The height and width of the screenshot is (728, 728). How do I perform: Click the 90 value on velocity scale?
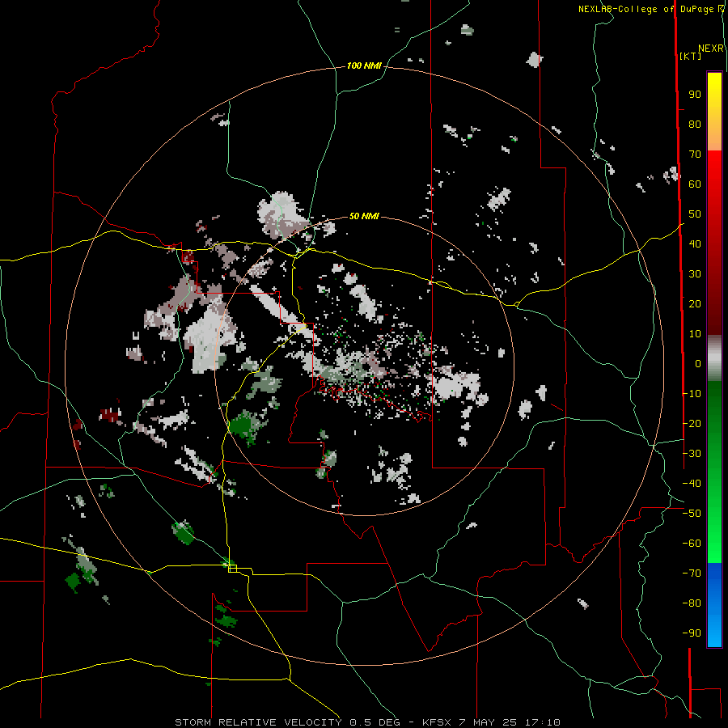pos(695,95)
